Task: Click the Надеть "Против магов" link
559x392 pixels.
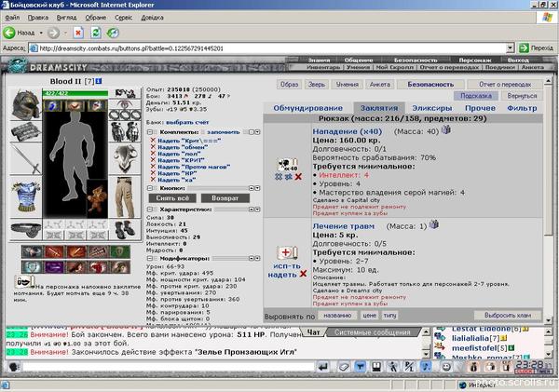Action: tap(194, 167)
